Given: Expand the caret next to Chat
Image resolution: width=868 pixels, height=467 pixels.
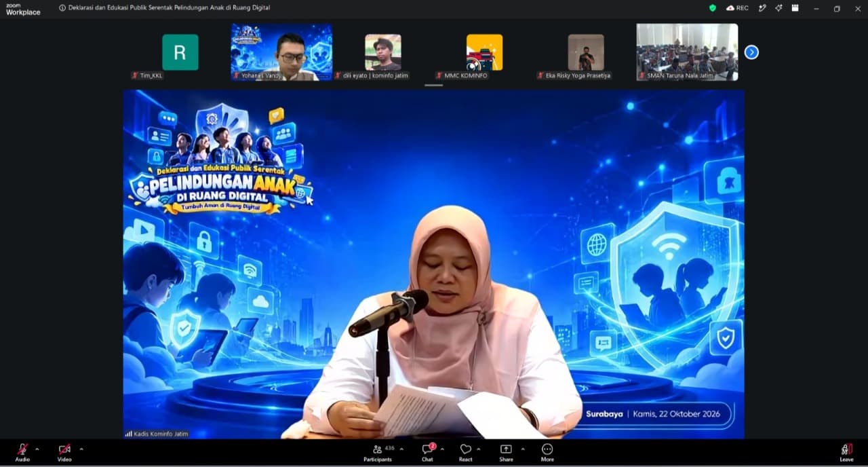Looking at the screenshot, I should point(442,449).
